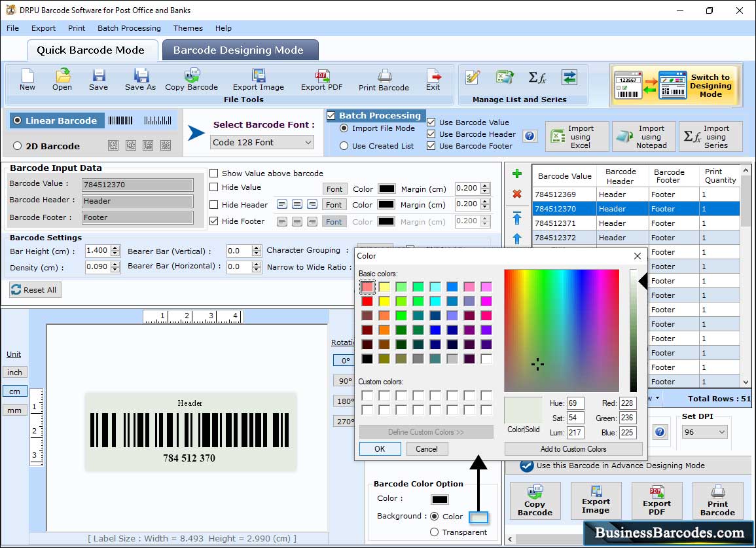
Task: Increase Bar Height spinner
Action: click(115, 248)
